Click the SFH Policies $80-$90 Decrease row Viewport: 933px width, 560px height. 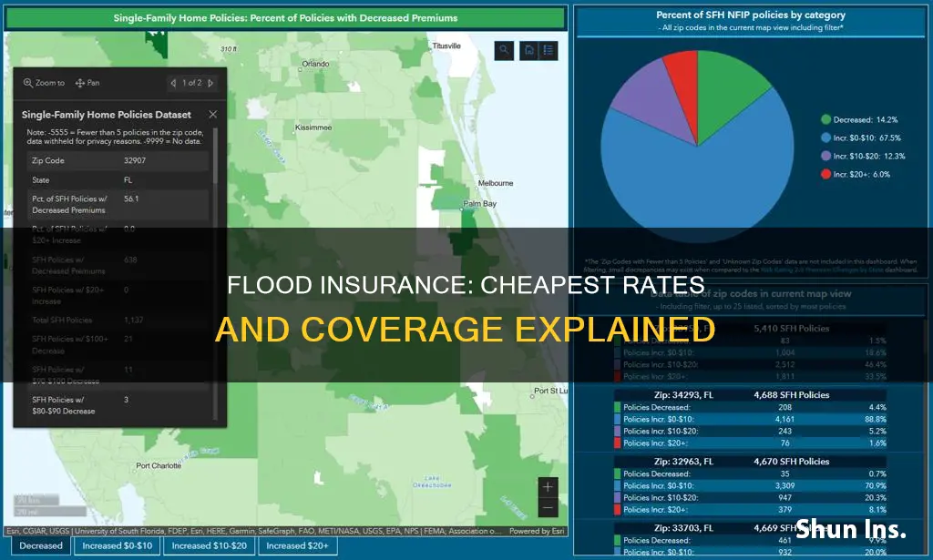click(x=118, y=405)
